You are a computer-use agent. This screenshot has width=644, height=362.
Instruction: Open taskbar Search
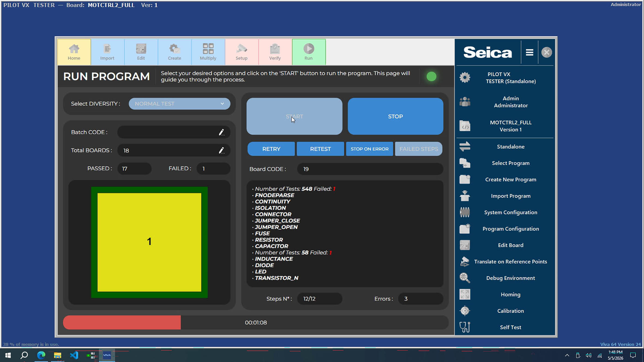point(24,355)
